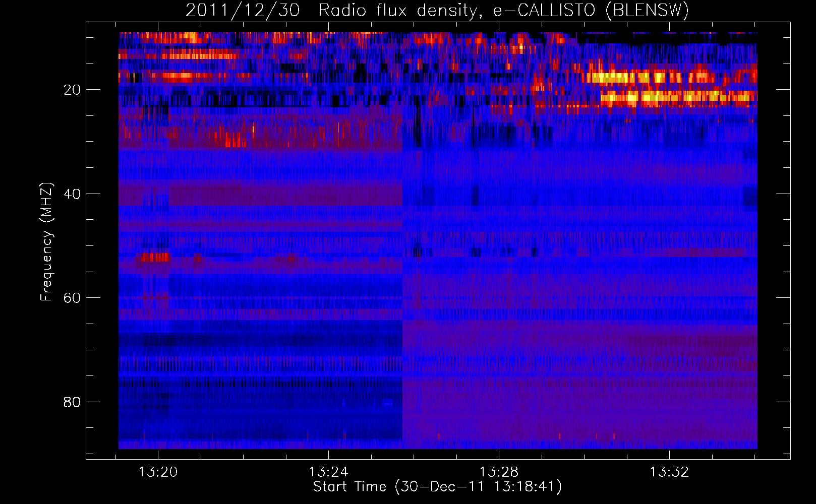Click the 13:32 time tick label
The height and width of the screenshot is (504, 816).
669,472
